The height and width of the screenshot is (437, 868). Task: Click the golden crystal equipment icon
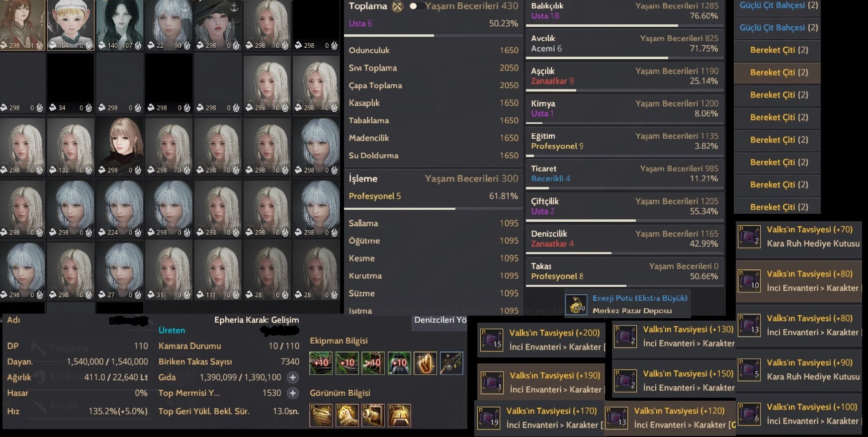point(425,363)
